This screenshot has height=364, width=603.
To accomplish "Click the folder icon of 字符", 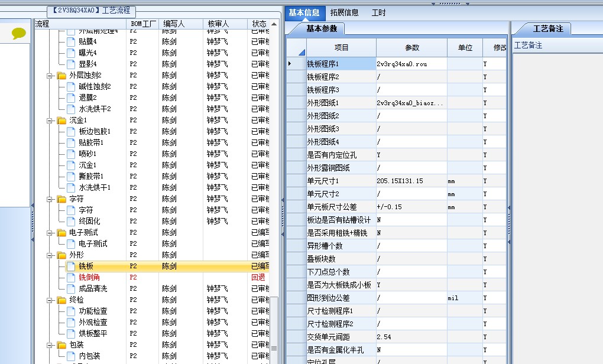I will [x=61, y=199].
